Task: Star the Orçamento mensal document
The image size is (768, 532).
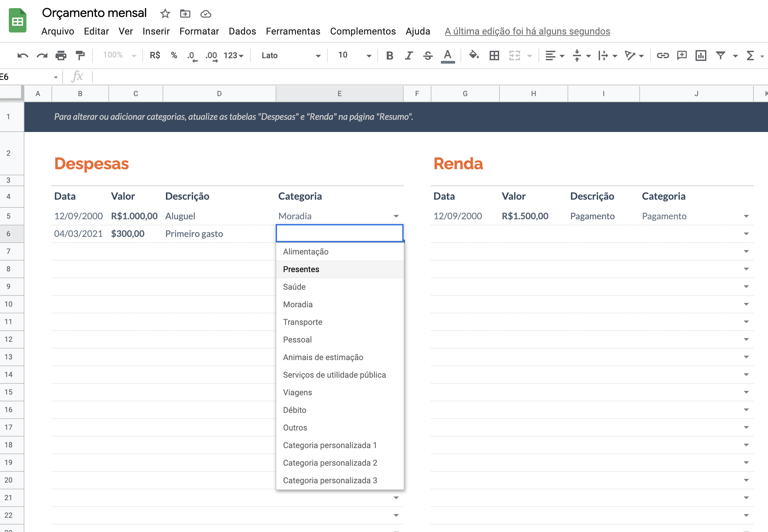Action: [165, 14]
